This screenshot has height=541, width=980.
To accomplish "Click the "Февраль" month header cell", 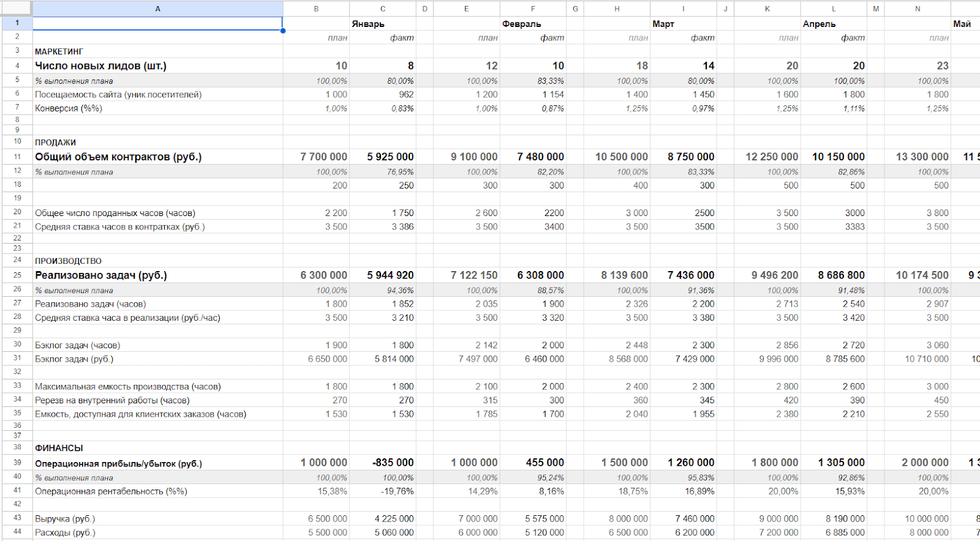I will (x=533, y=24).
